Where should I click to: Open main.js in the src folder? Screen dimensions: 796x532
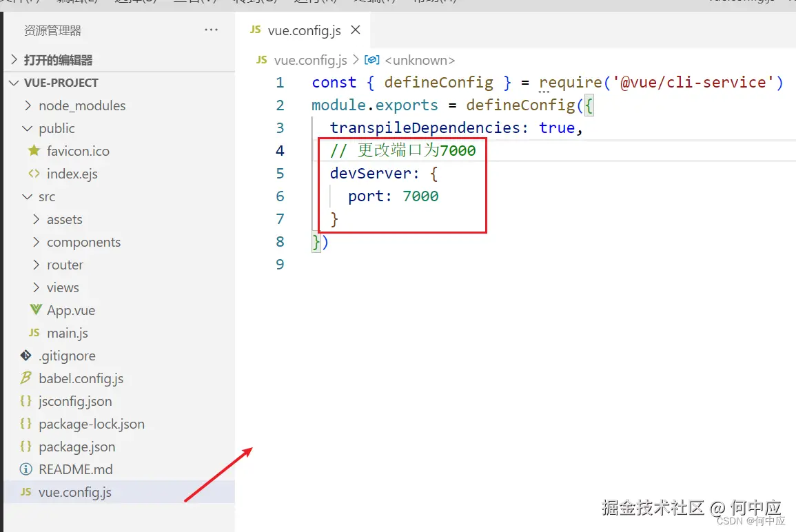(x=68, y=333)
